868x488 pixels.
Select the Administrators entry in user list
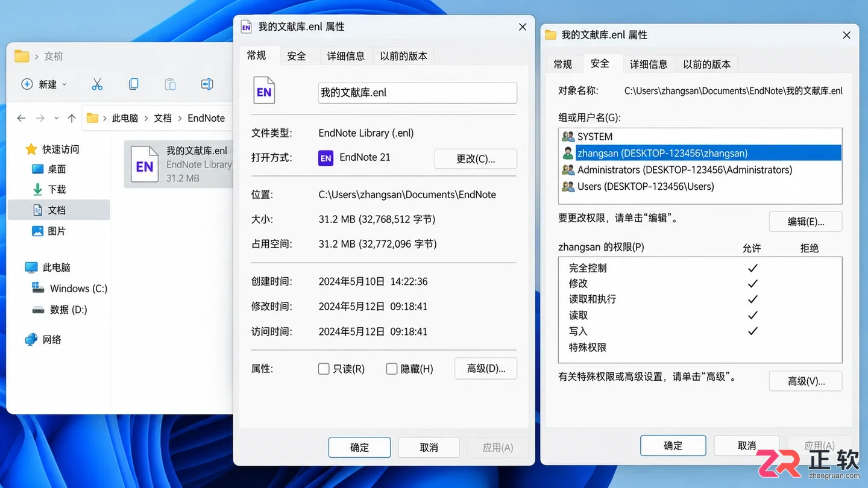(700, 170)
